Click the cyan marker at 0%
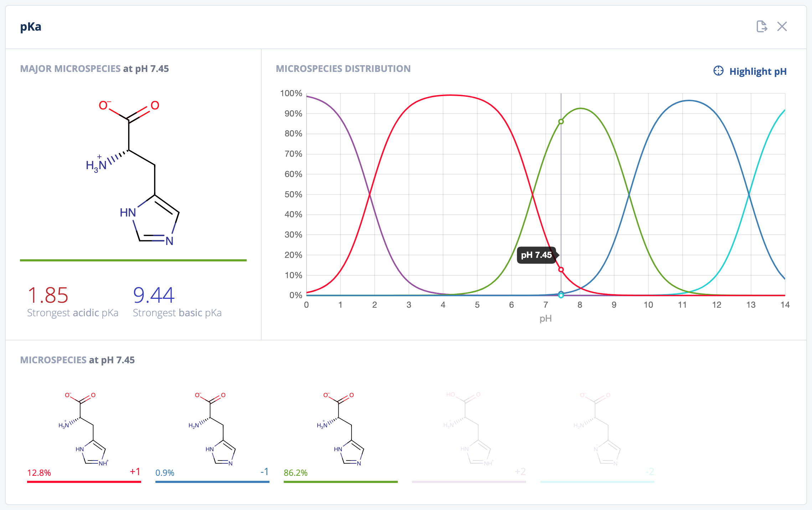This screenshot has height=510, width=812. coord(561,296)
